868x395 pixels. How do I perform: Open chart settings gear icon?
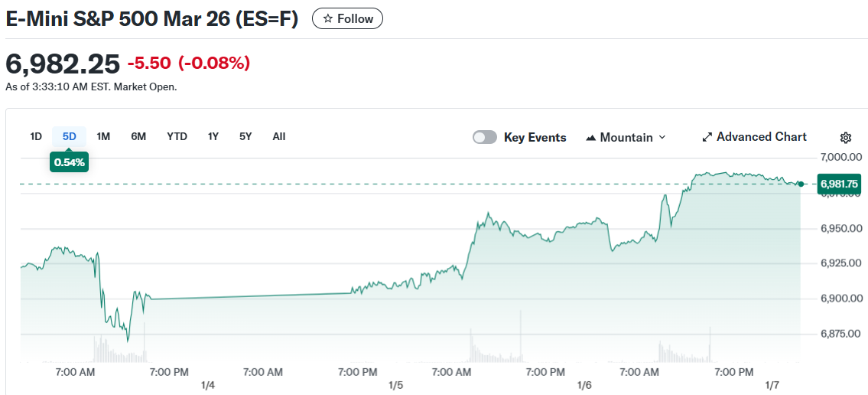[x=845, y=138]
